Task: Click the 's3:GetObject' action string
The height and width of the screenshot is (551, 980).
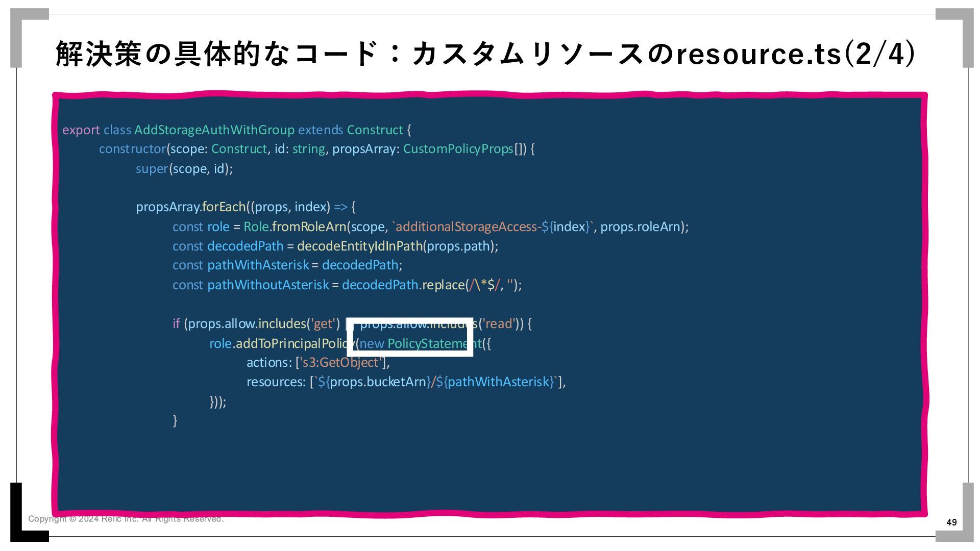Action: [x=341, y=363]
